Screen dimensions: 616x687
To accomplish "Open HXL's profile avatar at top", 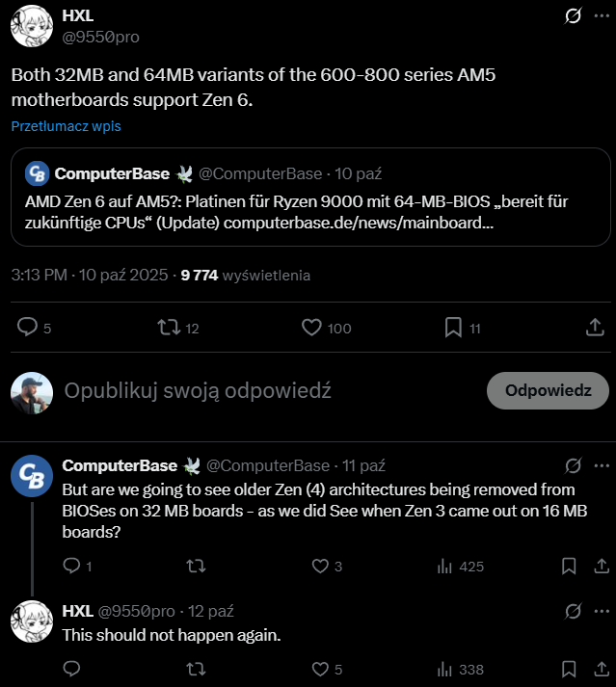I will (30, 26).
